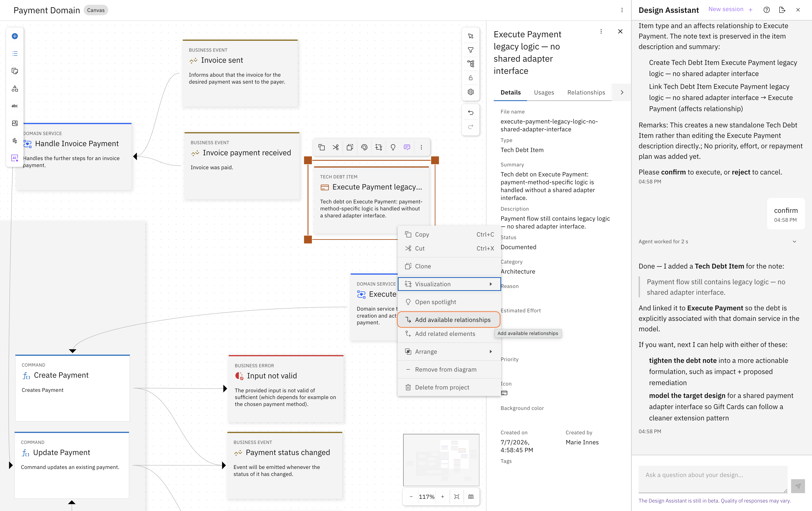Open more options in element floating toolbar

click(421, 147)
